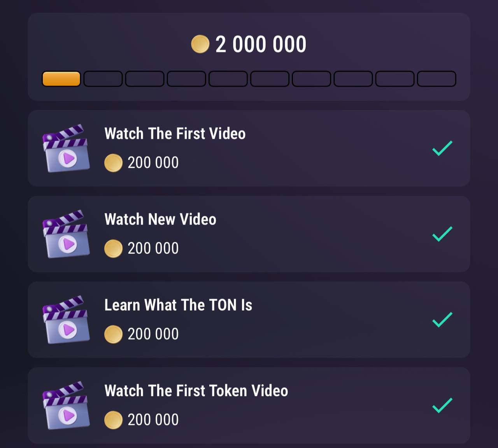Image resolution: width=498 pixels, height=448 pixels.
Task: Click the clapperboard icon for Learn What The TON Is
Action: 66,320
